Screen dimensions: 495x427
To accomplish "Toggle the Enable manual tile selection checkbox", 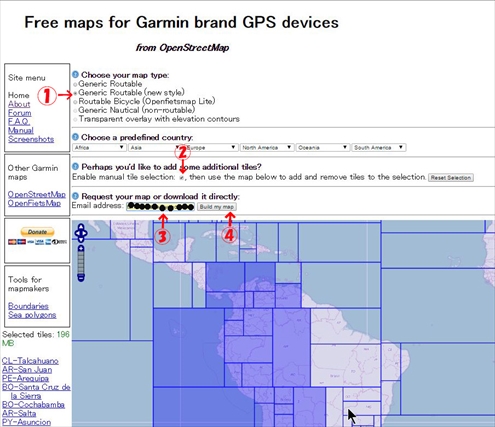I will click(182, 178).
